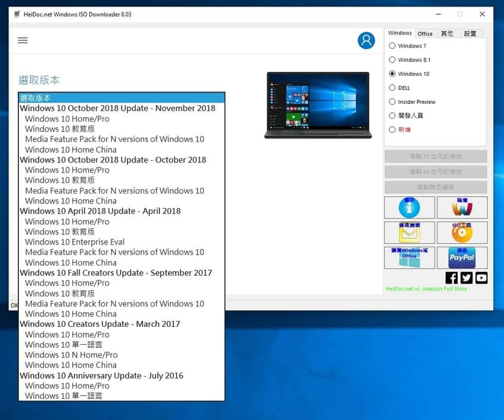Pick Windows 10 教育版 under April 2018 Update
Image resolution: width=504 pixels, height=420 pixels.
[122, 232]
